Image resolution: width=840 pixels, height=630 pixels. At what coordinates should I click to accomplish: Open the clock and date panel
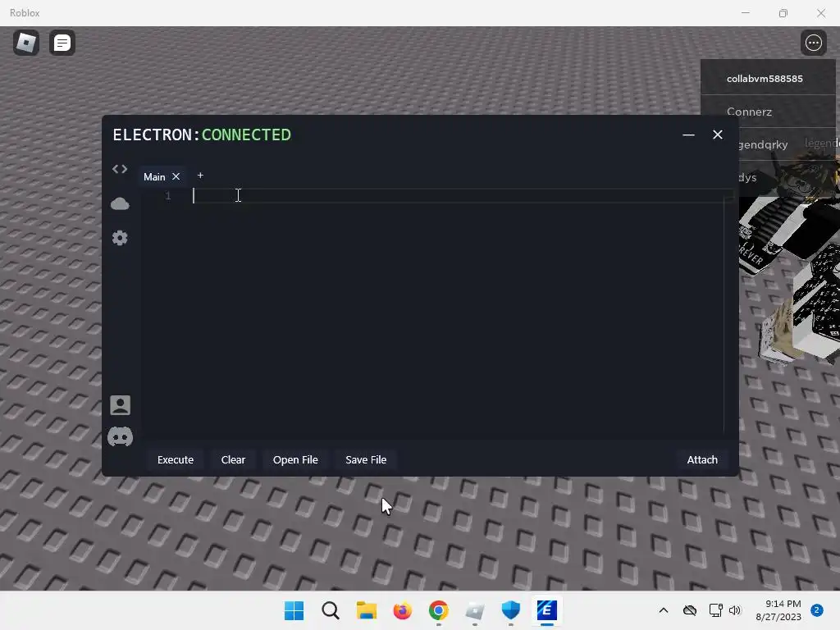point(778,610)
